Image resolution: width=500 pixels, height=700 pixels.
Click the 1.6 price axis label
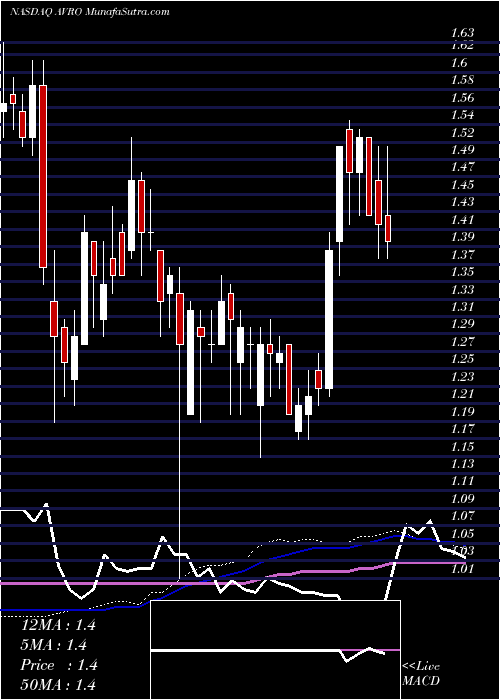459,63
